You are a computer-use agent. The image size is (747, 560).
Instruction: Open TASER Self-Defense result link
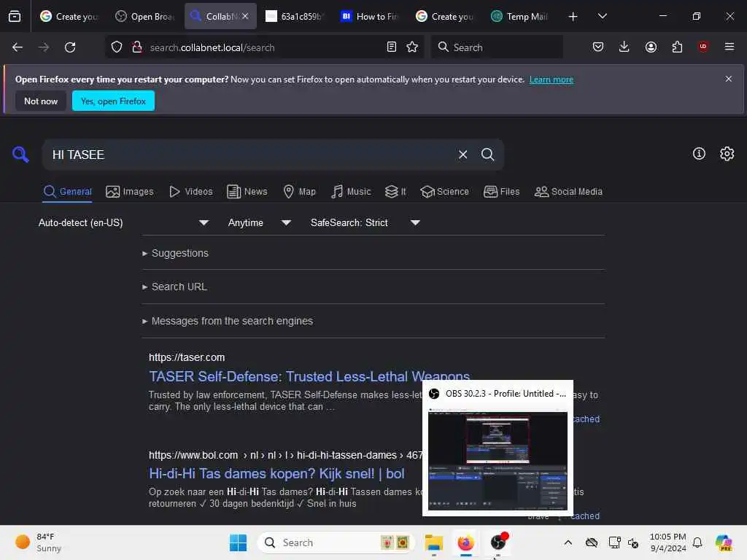[309, 376]
